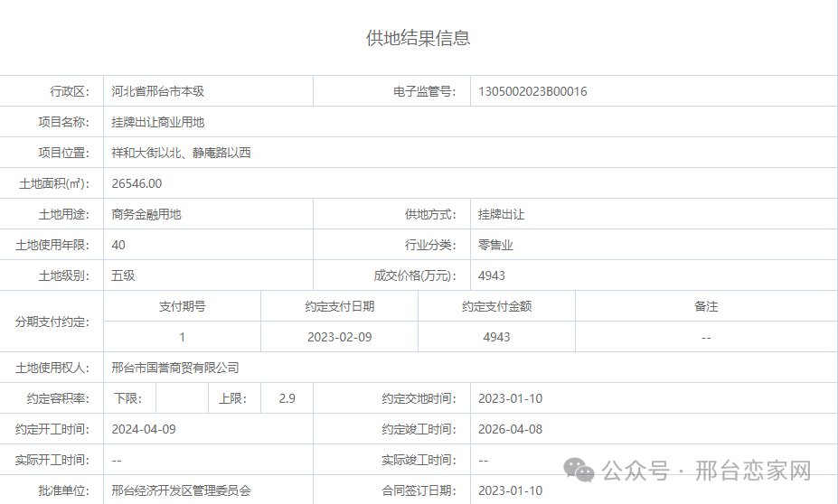The image size is (838, 504).
Task: Select the 挂牌出让 value beside 供地方式
Action: [502, 214]
